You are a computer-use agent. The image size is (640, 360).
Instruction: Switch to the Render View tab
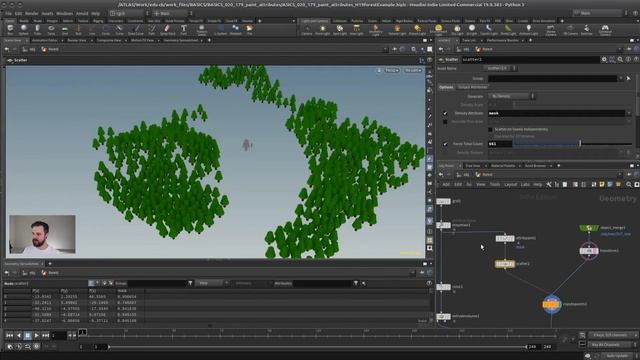(x=77, y=40)
